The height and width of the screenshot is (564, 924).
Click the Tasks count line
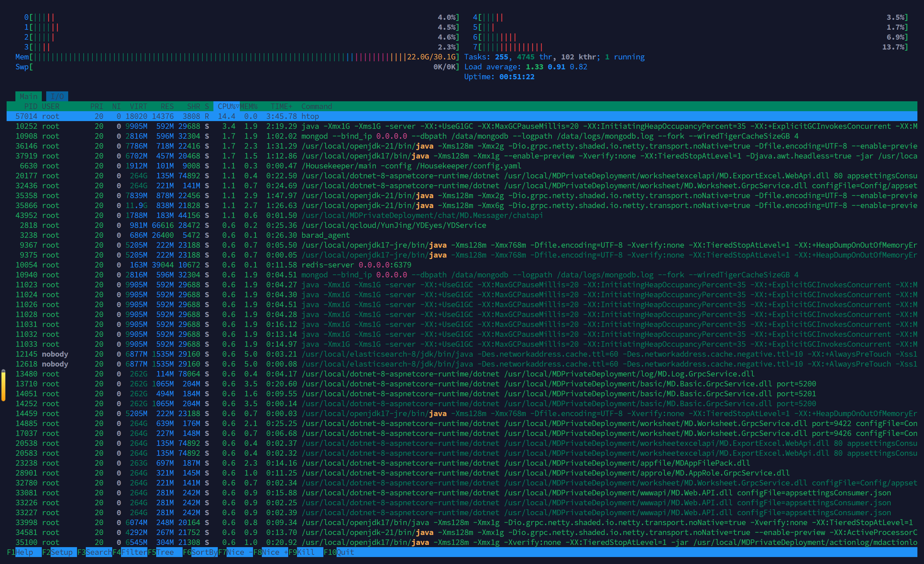(x=554, y=57)
